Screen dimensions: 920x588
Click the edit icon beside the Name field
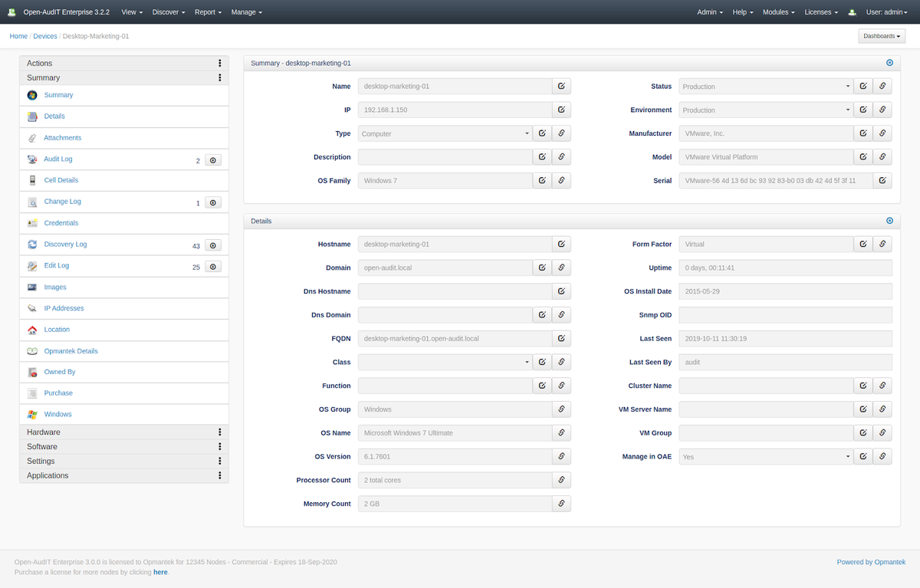561,87
